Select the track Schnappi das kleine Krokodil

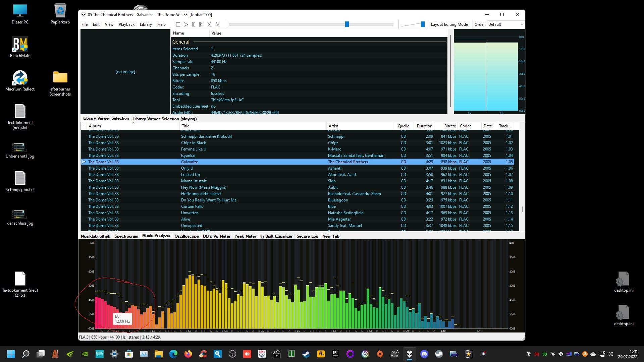coord(297,136)
